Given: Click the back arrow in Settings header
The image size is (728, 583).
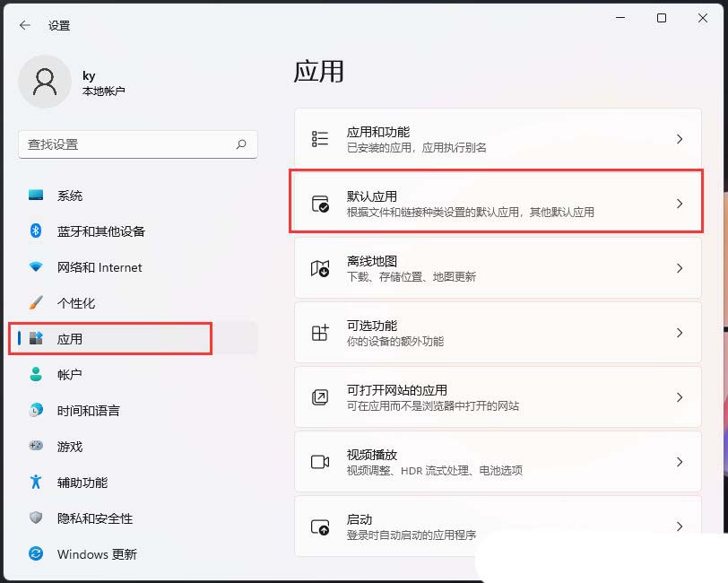Looking at the screenshot, I should (x=24, y=25).
